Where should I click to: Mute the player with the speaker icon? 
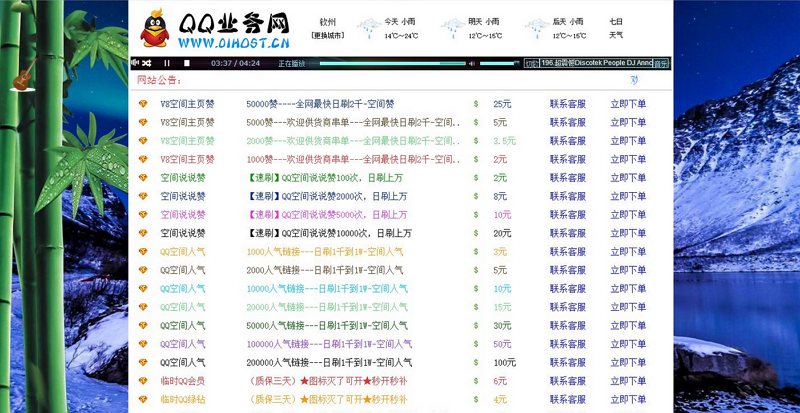472,63
